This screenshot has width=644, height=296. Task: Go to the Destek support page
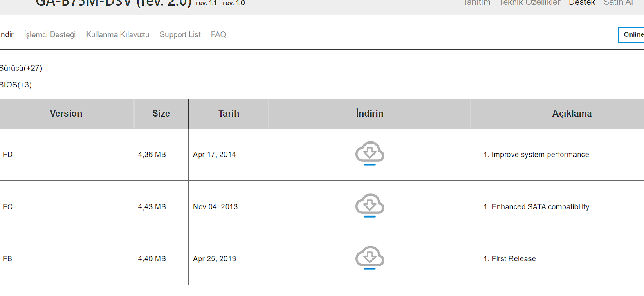(x=582, y=3)
